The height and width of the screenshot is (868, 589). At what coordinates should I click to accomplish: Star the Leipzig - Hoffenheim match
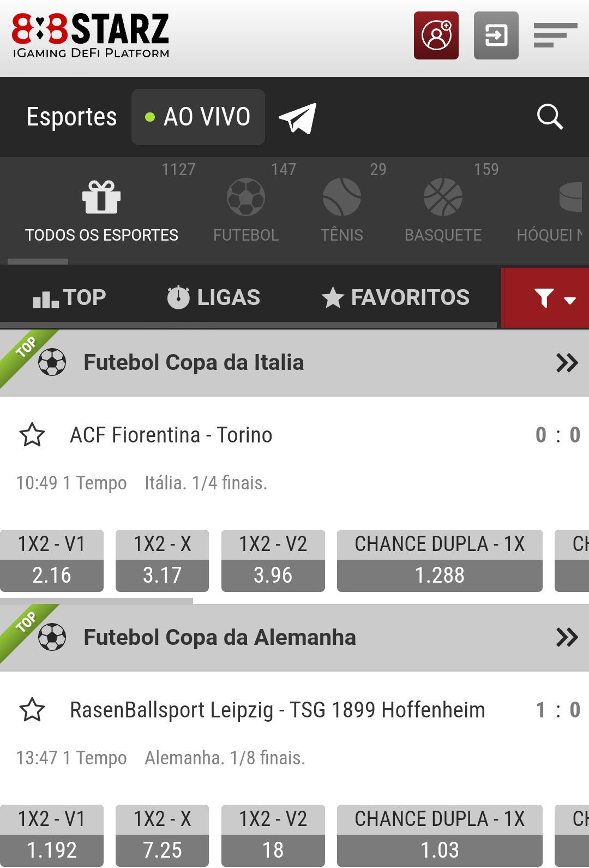pos(32,710)
